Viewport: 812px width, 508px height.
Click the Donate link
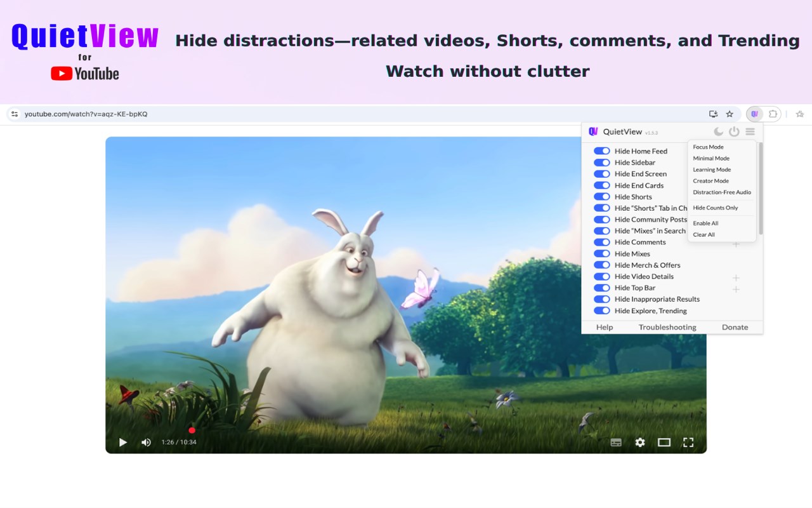pyautogui.click(x=735, y=327)
